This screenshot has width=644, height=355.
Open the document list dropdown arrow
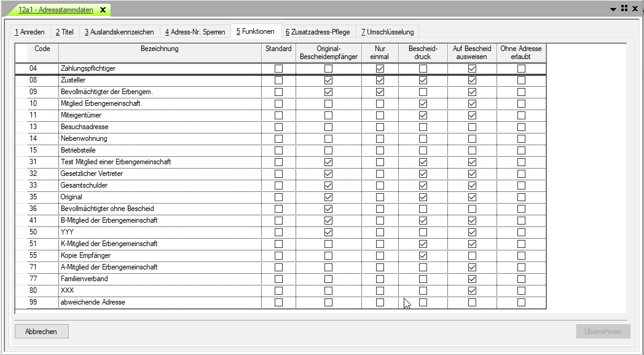coord(613,9)
